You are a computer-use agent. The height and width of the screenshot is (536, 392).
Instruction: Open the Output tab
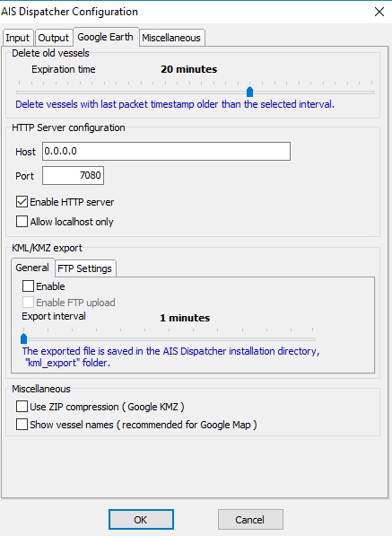[x=54, y=38]
